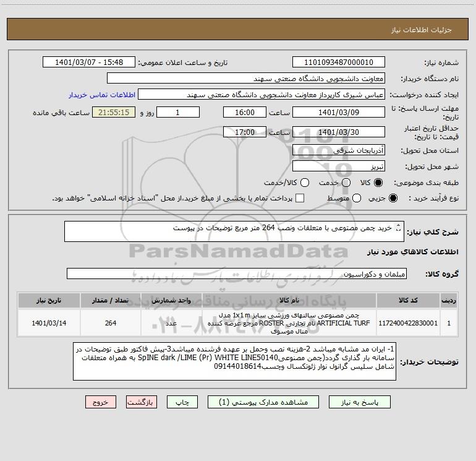This screenshot has height=461, width=476.
Task: Select the متوسط purchase type radio
Action: click(357, 198)
